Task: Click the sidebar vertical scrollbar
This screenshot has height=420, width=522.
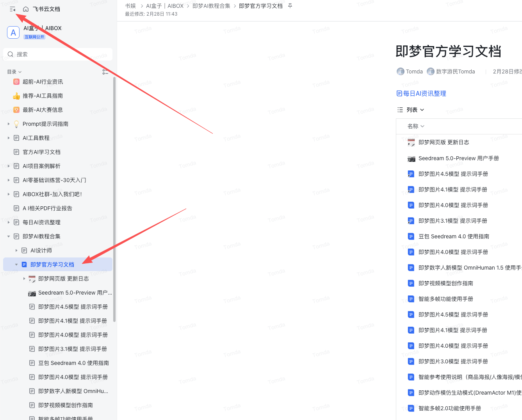Action: point(114,199)
